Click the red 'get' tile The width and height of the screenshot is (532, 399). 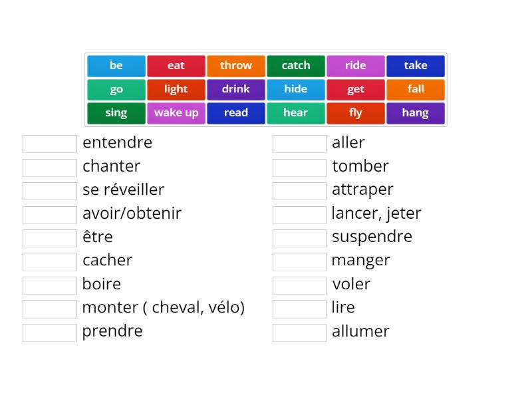coord(355,89)
